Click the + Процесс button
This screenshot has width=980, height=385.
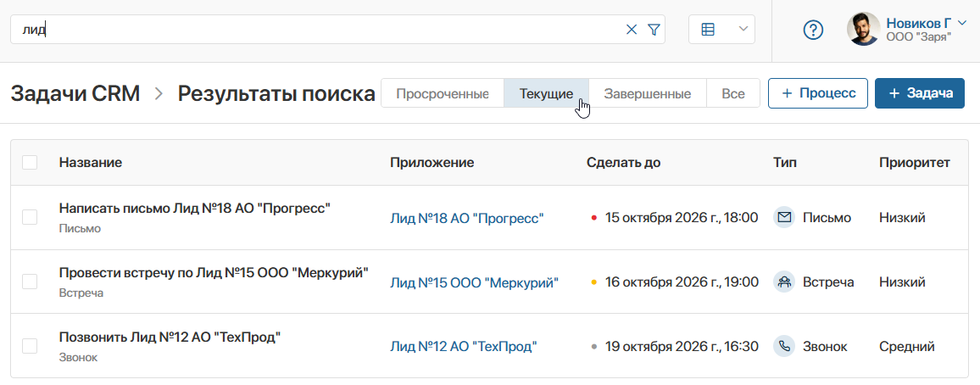coord(818,93)
